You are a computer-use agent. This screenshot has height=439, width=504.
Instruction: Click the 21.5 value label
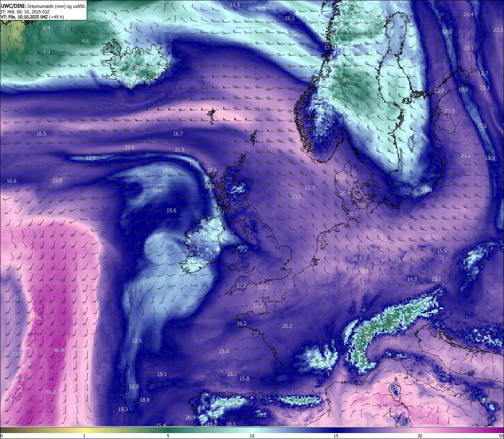(180, 150)
